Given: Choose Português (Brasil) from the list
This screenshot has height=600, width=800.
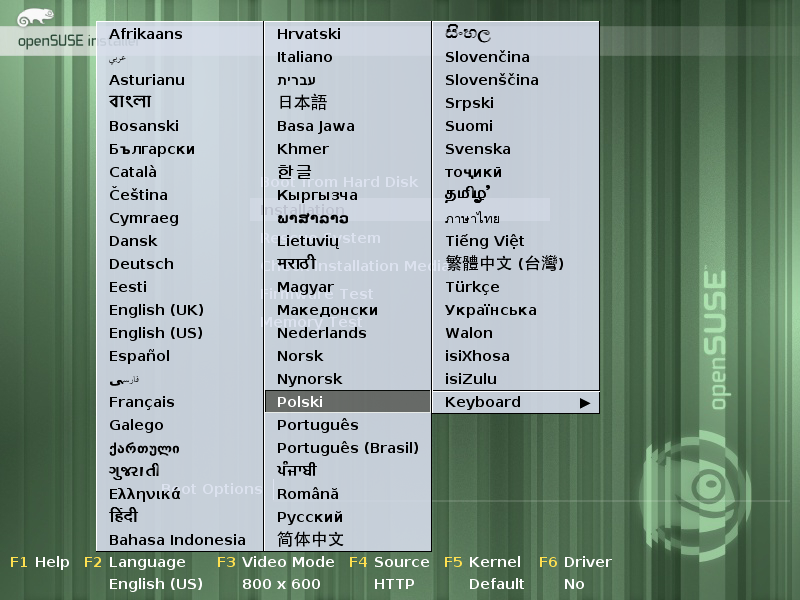Looking at the screenshot, I should 348,448.
